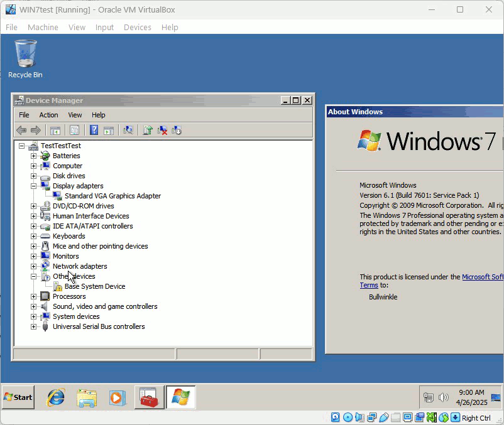504x425 pixels.
Task: Toggle the Show/Hide Action Pane toolbar icon
Action: pos(109,131)
